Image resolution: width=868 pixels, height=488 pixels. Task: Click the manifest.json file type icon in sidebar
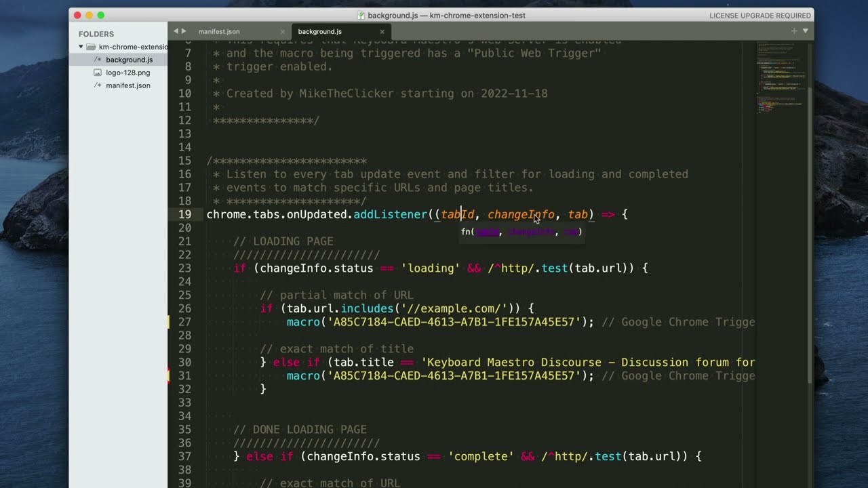point(98,85)
